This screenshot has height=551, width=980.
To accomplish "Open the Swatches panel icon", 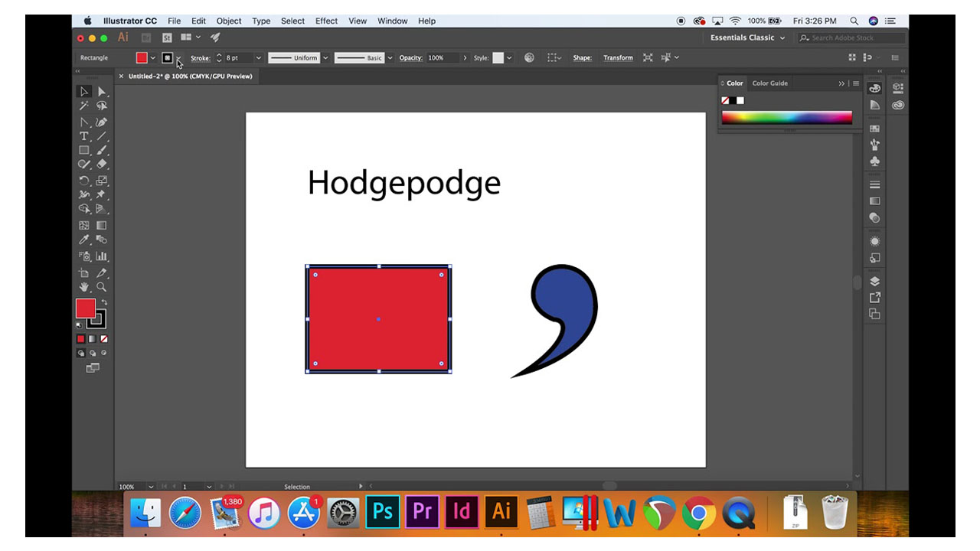I will point(875,129).
